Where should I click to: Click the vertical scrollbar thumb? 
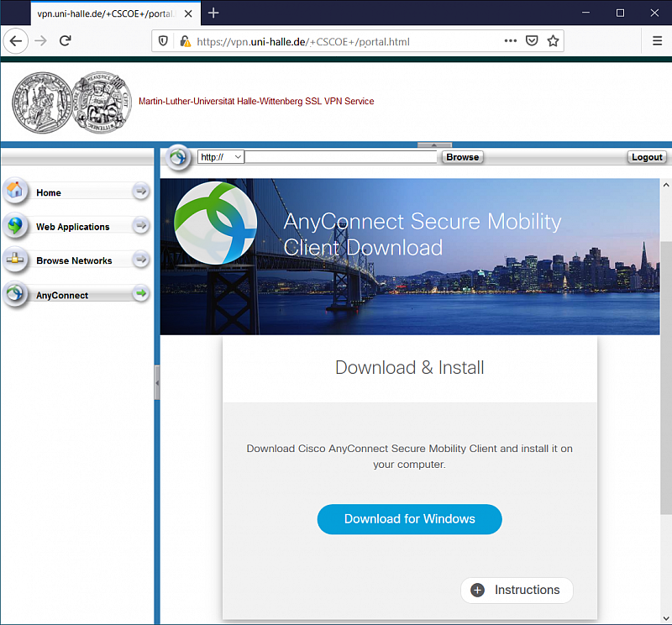pyautogui.click(x=666, y=377)
